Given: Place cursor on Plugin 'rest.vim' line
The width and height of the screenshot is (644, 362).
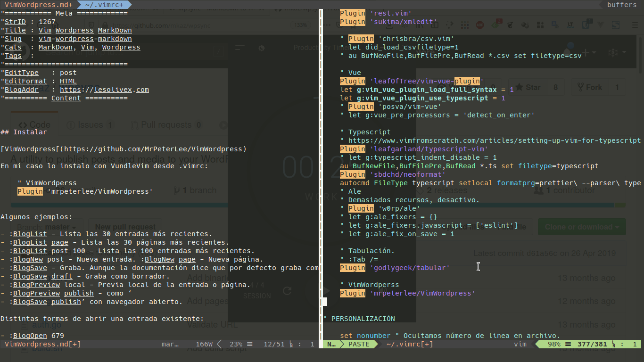Looking at the screenshot, I should point(376,13).
